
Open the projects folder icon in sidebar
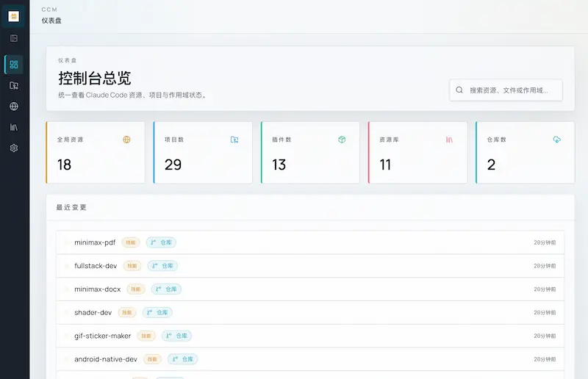pos(14,85)
